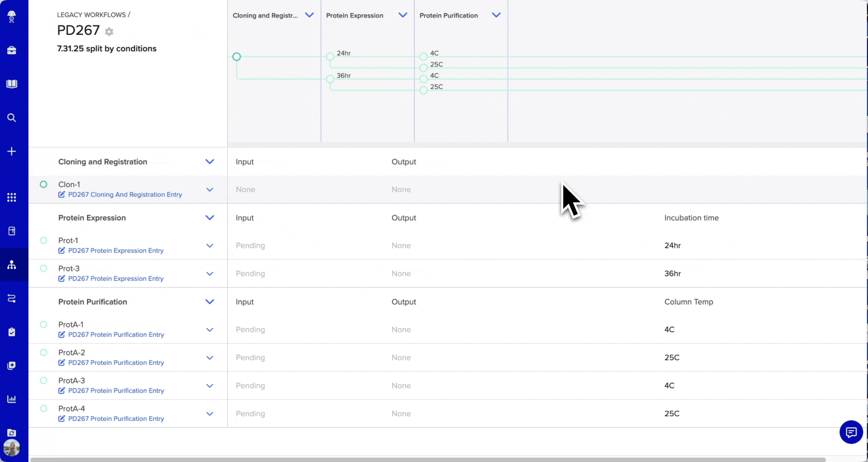Viewport: 868px width, 462px height.
Task: Open the apps grid icon in sidebar
Action: pos(12,197)
